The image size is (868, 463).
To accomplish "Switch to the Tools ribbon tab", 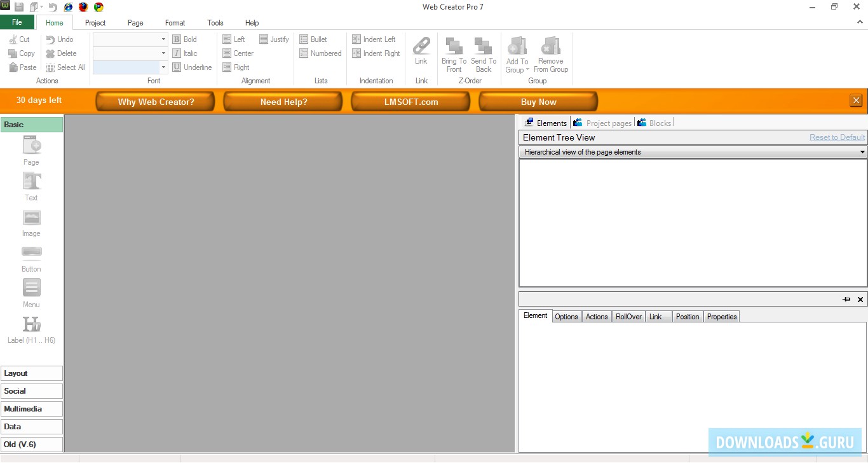I will click(x=215, y=23).
